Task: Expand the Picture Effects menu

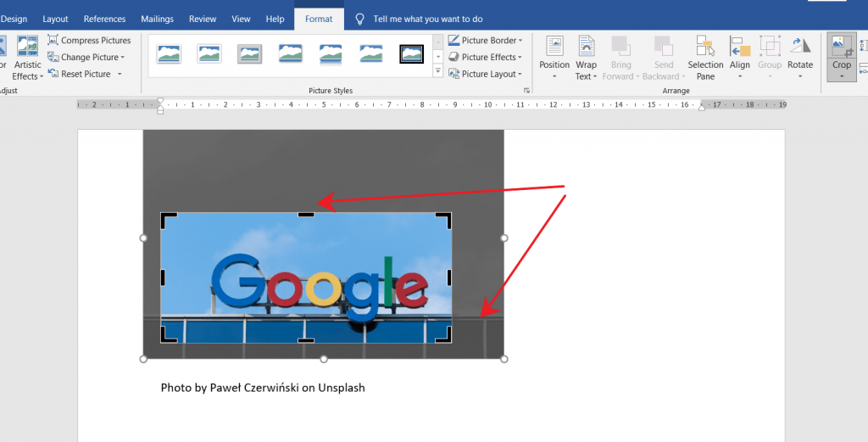Action: (485, 57)
